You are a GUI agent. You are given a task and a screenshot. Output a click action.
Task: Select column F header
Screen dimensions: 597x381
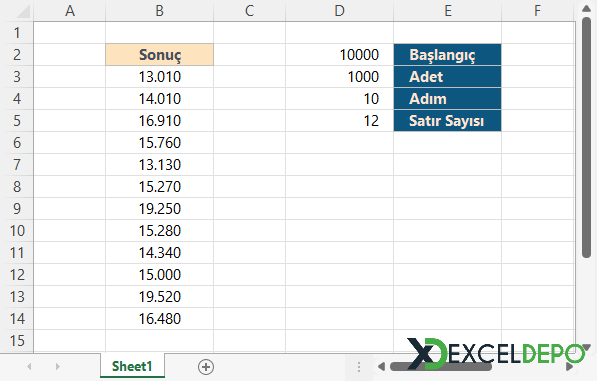(538, 11)
